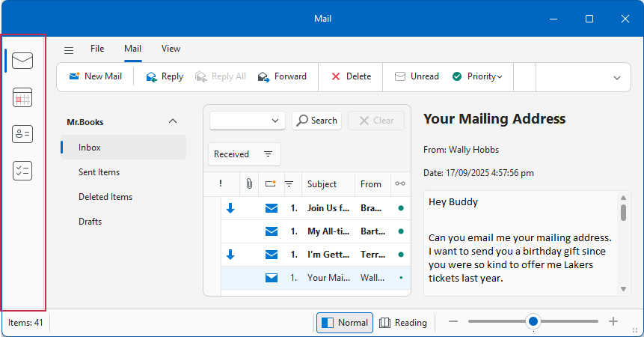The image size is (644, 337).
Task: Switch to the Mail tab
Action: pyautogui.click(x=132, y=49)
